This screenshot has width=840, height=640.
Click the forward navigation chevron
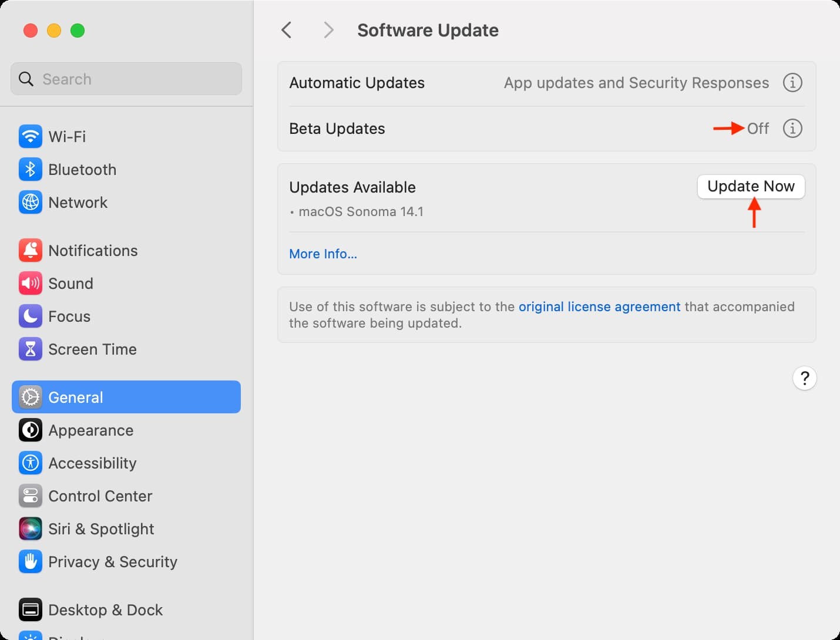pyautogui.click(x=328, y=30)
